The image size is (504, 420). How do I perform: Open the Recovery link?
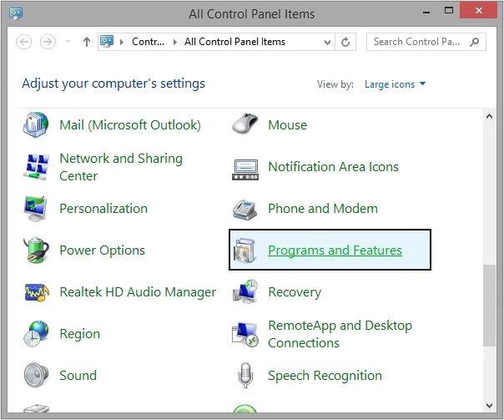coord(295,292)
